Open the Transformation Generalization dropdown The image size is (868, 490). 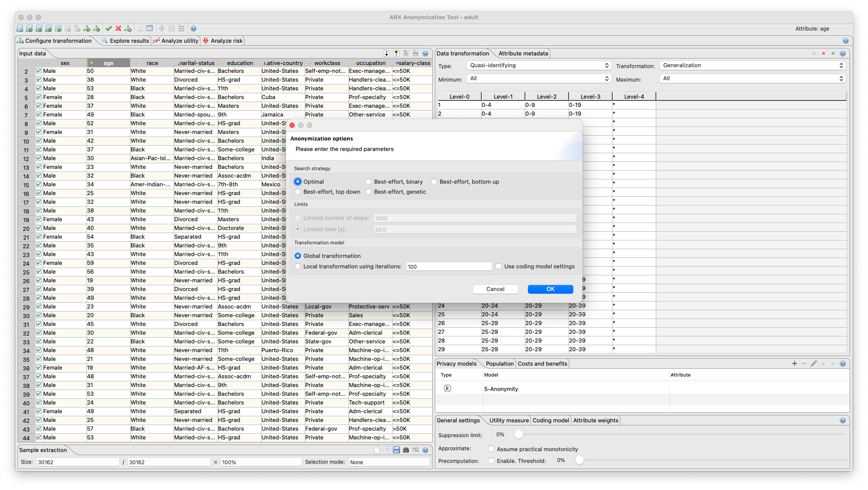(x=752, y=65)
